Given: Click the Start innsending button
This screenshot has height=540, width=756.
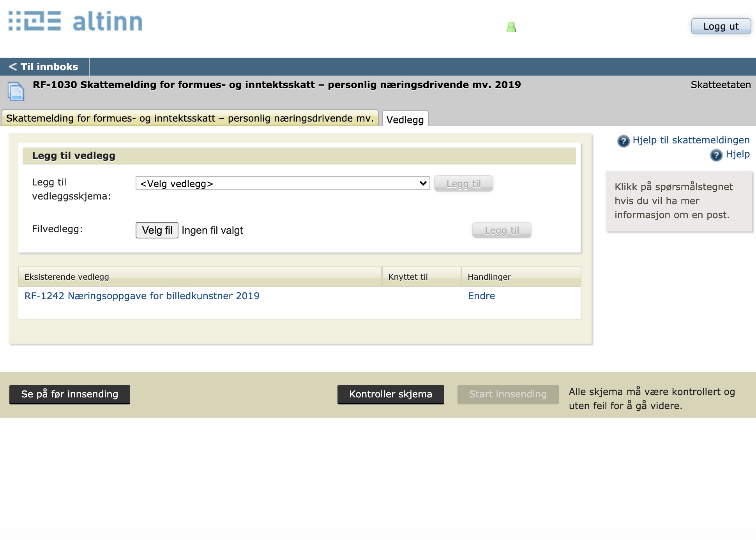Looking at the screenshot, I should coord(507,394).
